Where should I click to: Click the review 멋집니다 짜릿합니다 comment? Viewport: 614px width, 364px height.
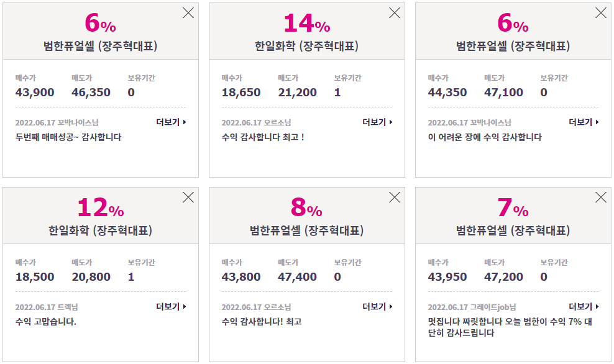[x=510, y=327]
